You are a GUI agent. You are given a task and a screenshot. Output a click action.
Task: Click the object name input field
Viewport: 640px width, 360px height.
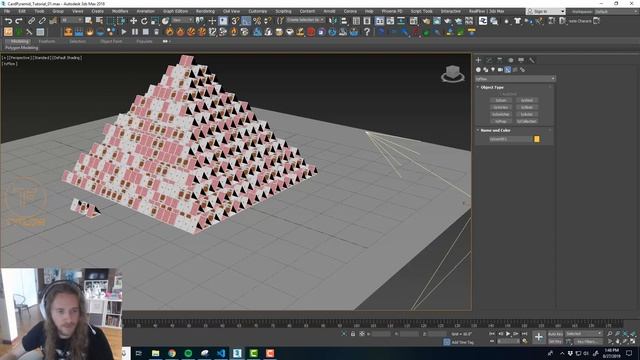[x=511, y=139]
